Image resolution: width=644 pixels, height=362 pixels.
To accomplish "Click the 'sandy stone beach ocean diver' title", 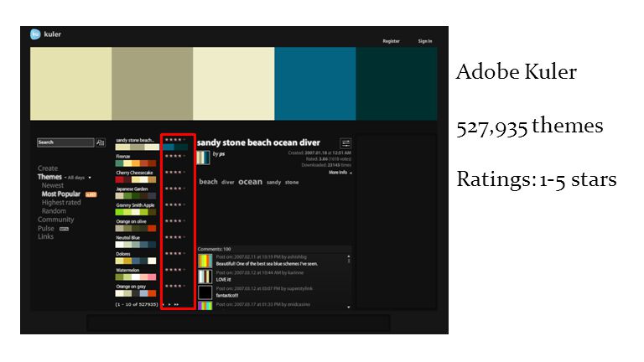I will pyautogui.click(x=258, y=142).
